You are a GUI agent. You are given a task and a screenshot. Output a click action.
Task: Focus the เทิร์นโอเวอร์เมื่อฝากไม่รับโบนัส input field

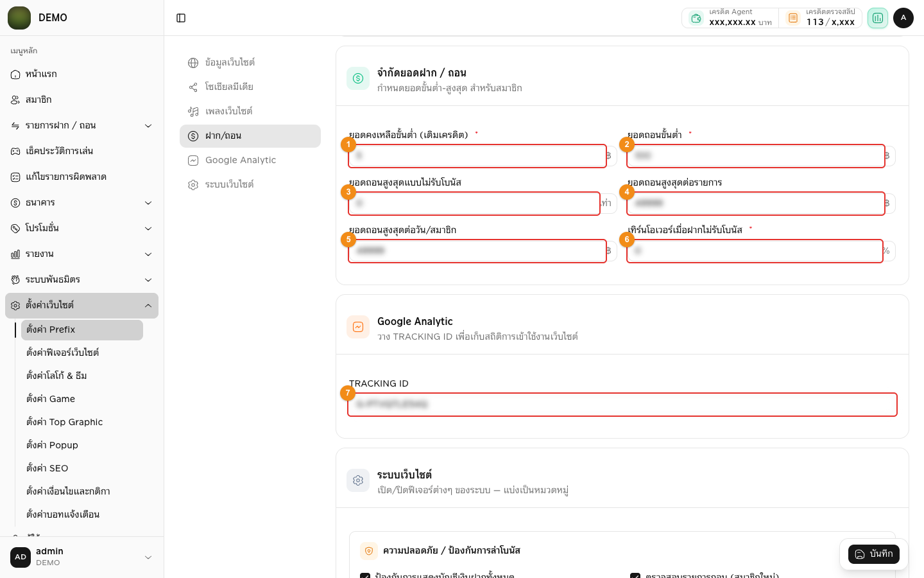point(755,251)
